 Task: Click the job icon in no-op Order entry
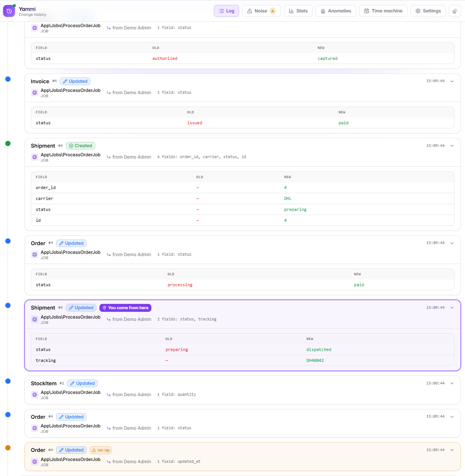(x=35, y=462)
